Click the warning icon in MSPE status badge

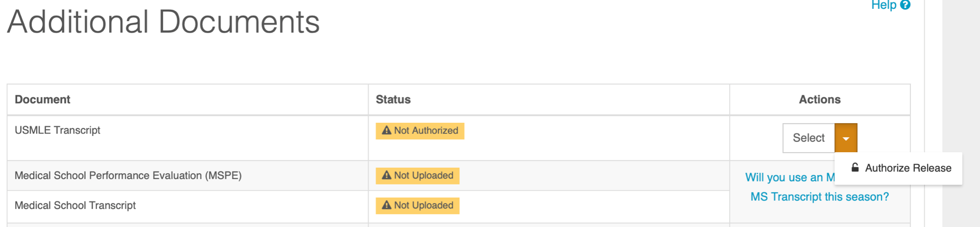coord(387,175)
